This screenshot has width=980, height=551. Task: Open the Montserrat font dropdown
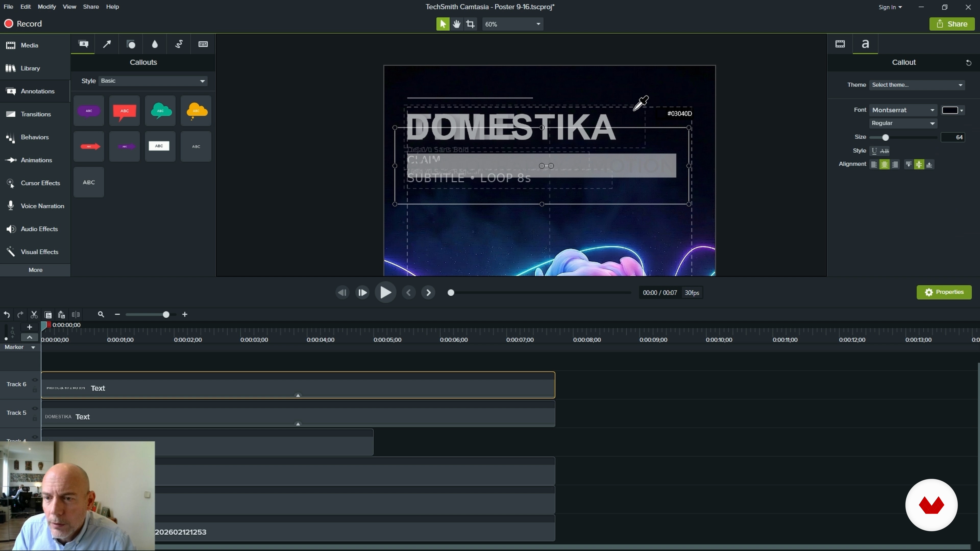[903, 110]
